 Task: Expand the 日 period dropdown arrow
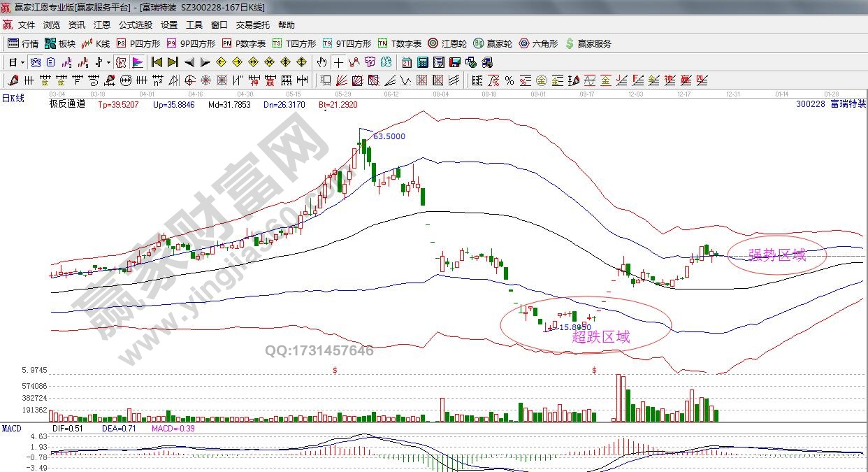point(23,62)
